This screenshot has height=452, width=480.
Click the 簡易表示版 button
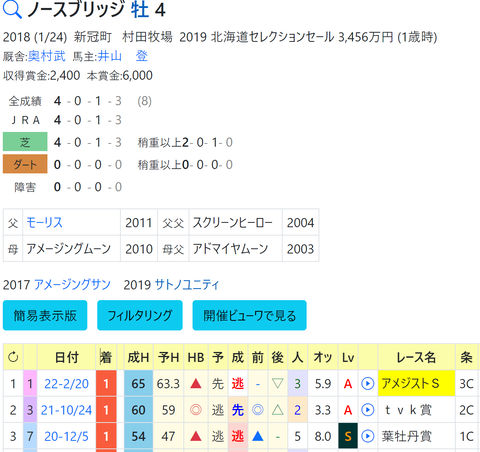pos(45,315)
